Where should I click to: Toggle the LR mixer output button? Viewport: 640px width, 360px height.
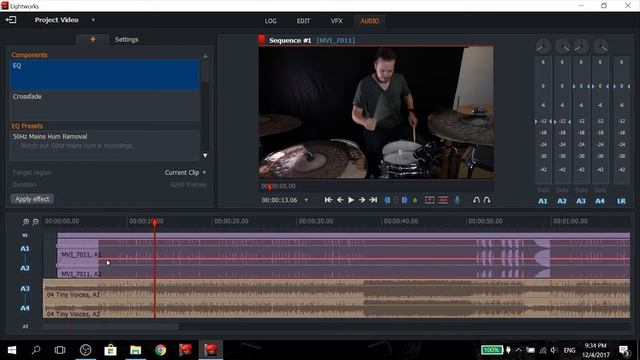click(x=621, y=201)
